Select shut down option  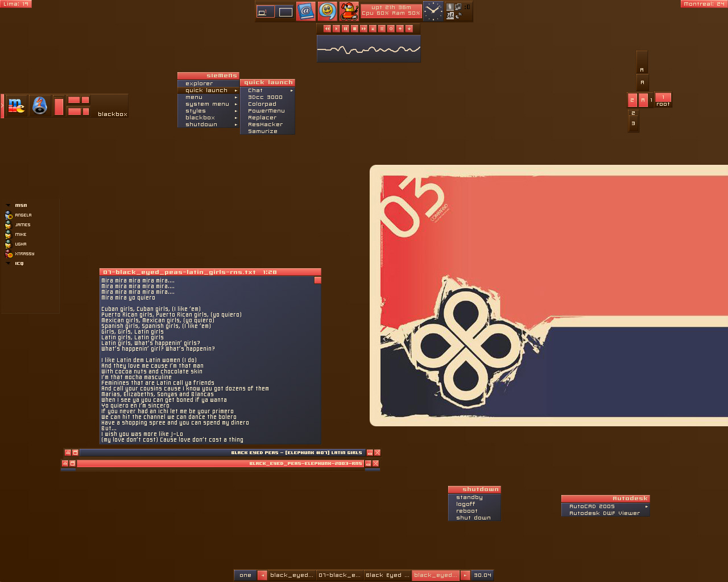[474, 518]
